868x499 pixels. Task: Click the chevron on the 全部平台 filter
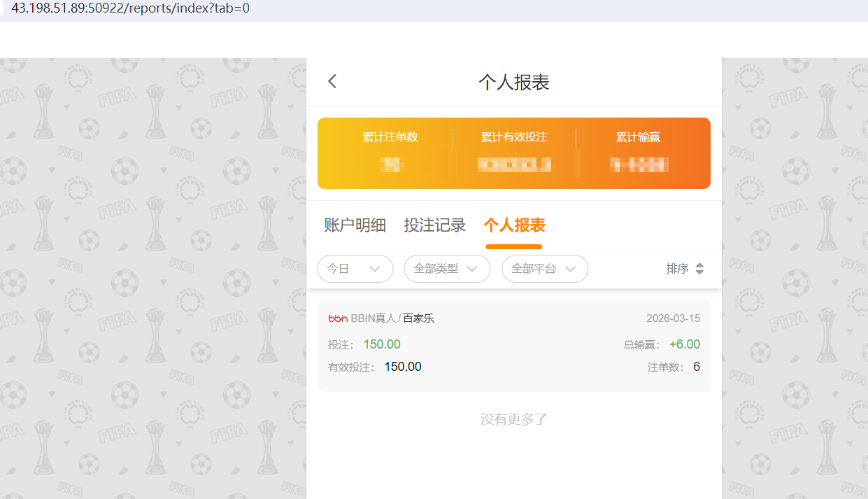tap(572, 269)
